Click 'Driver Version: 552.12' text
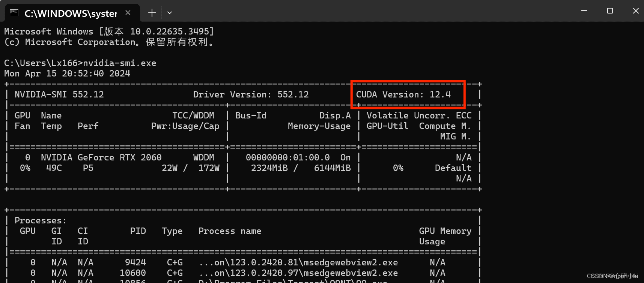Screen dimensions: 644x283 (x=251, y=94)
